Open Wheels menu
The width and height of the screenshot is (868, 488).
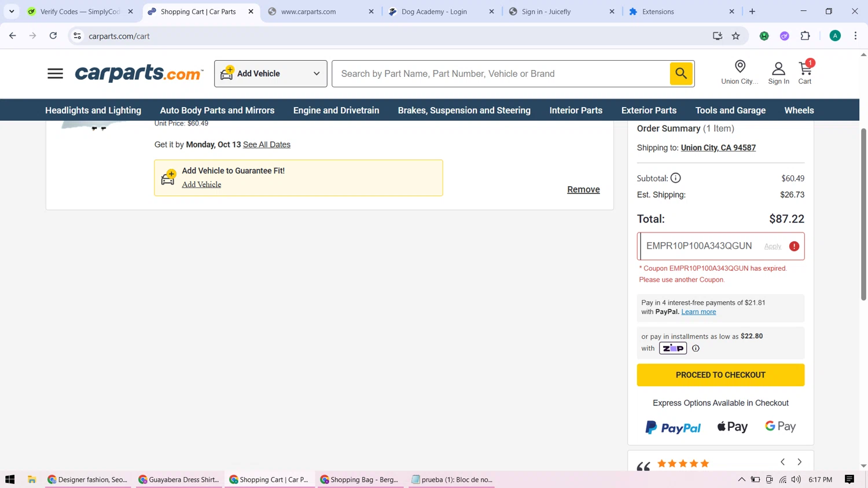click(x=799, y=110)
